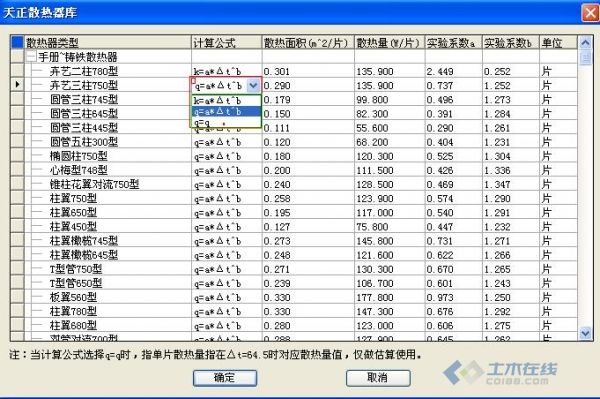600x399 pixels.
Task: Close the 天正散热器库 dialog
Action: pos(590,13)
